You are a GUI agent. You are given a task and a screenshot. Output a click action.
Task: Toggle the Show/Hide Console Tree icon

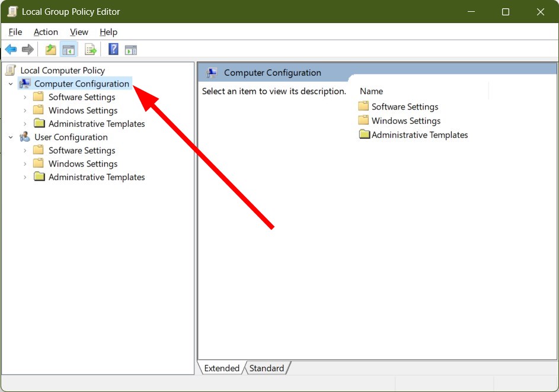tap(68, 50)
